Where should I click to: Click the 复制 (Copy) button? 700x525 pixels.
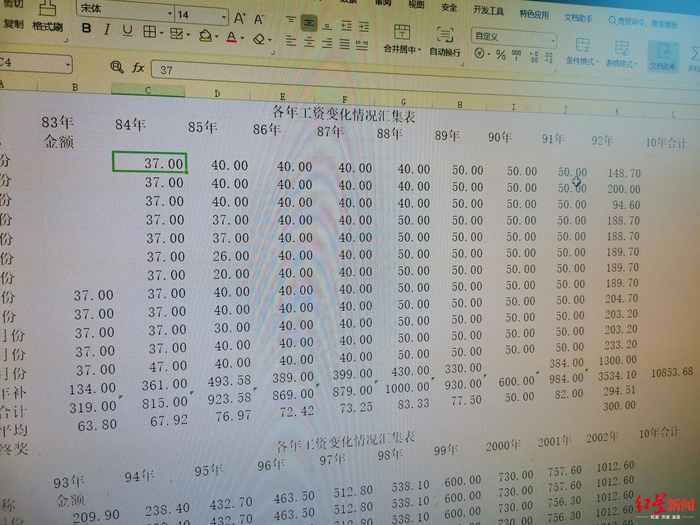13,24
